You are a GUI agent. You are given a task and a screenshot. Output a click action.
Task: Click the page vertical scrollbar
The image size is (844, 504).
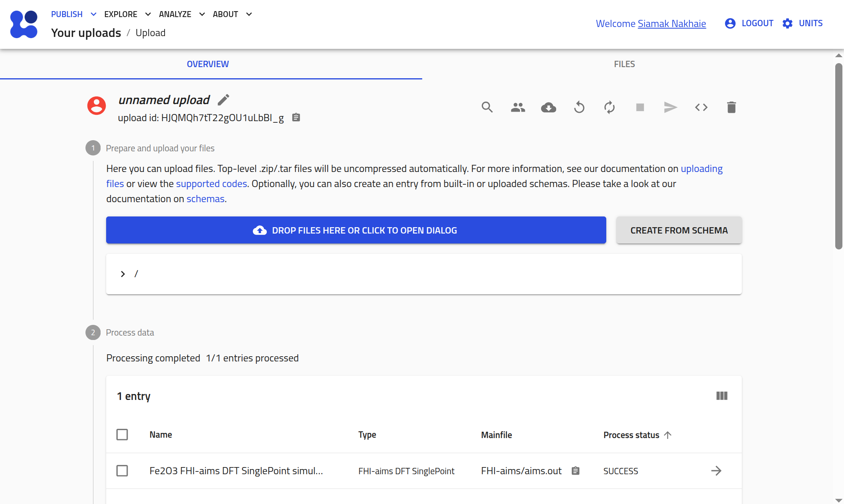[x=838, y=156]
